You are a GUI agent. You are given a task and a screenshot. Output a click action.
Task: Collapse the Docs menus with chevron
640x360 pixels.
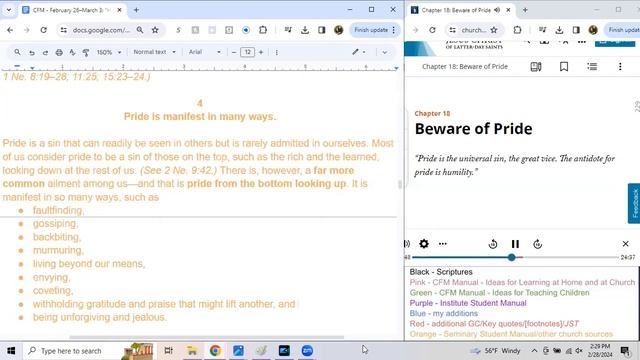(384, 52)
